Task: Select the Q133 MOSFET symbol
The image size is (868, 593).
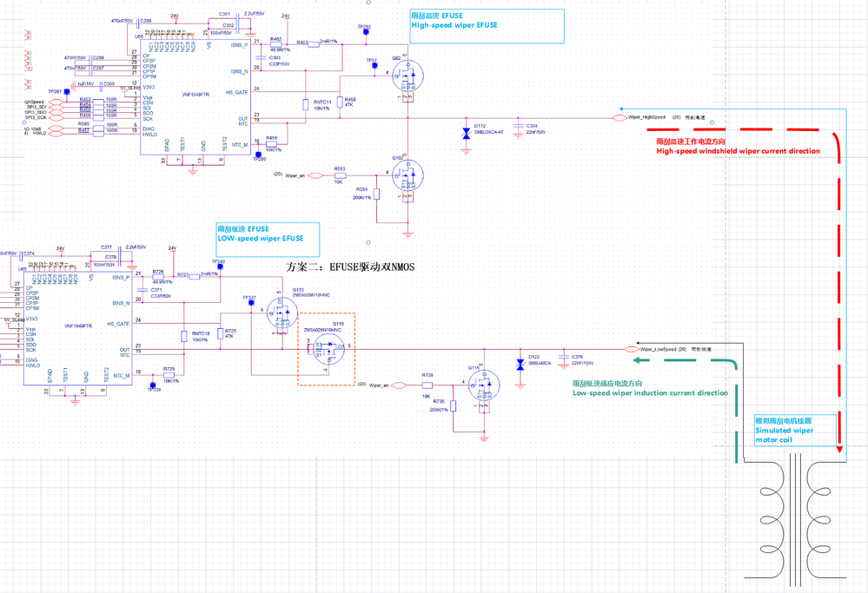Action: 282,313
